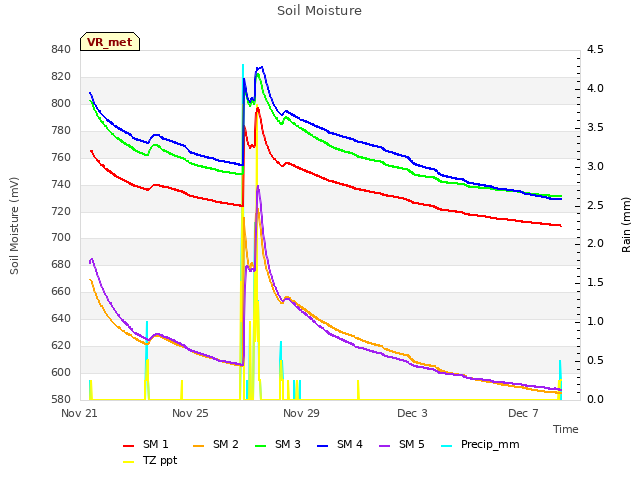Image resolution: width=640 pixels, height=480 pixels.
Task: Click the Soil Moisture chart title
Action: click(x=319, y=11)
